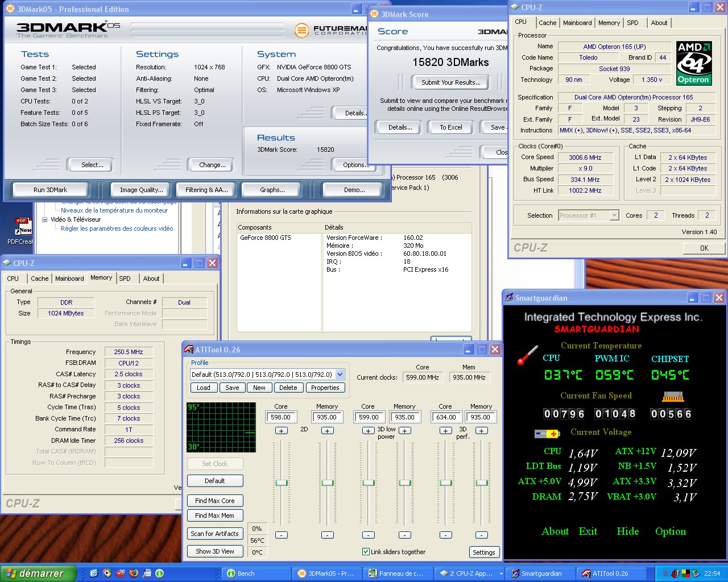Open the démarrer Start menu
728x582 pixels.
(x=39, y=573)
